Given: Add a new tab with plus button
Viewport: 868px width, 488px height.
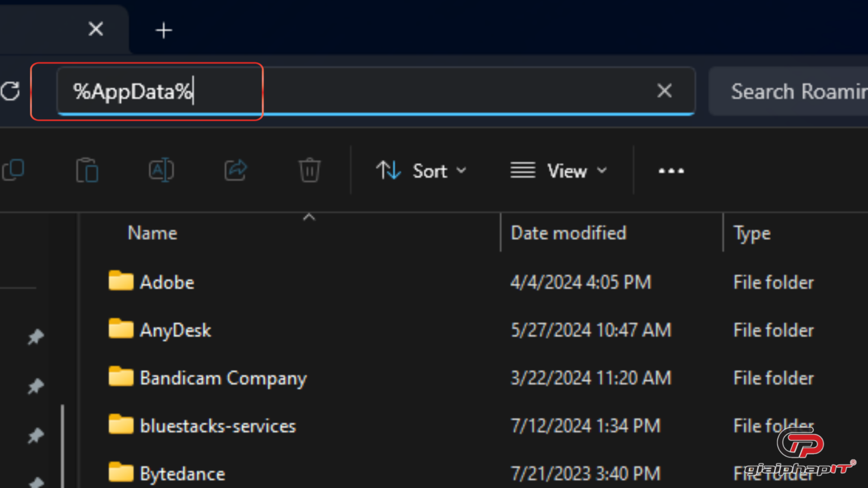Looking at the screenshot, I should pos(164,30).
